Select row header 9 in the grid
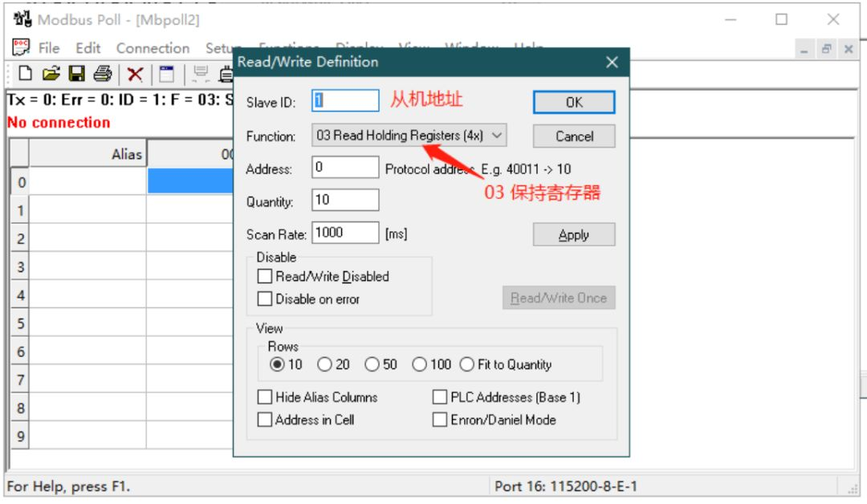This screenshot has height=504, width=867. pos(20,436)
